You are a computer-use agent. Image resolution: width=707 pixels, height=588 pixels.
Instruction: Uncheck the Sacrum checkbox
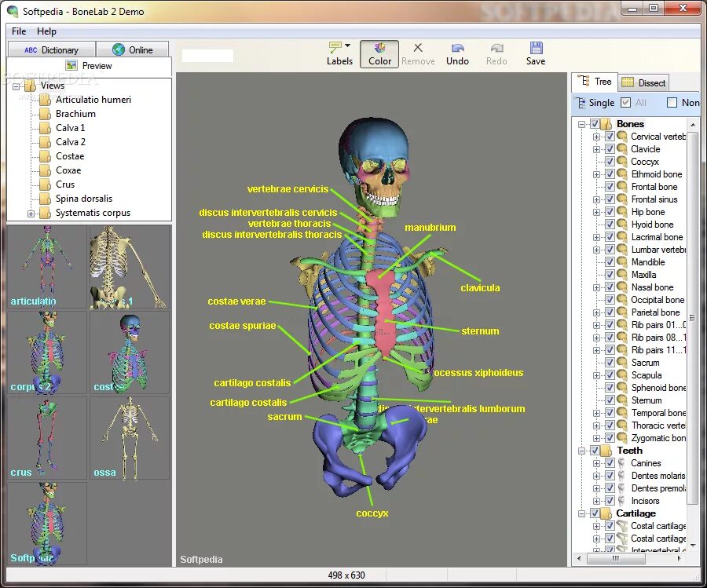(610, 362)
